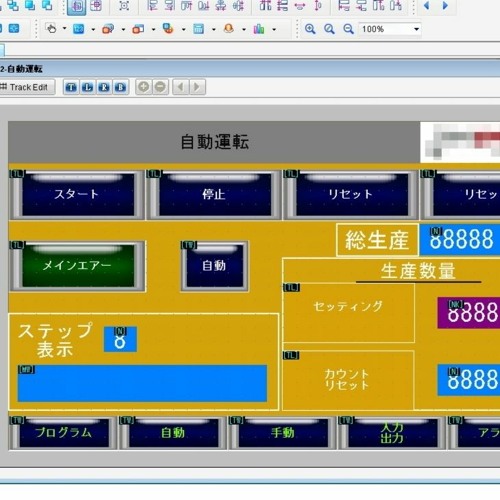Open the 100% zoom level dropdown
This screenshot has height=500, width=500.
tap(390, 29)
